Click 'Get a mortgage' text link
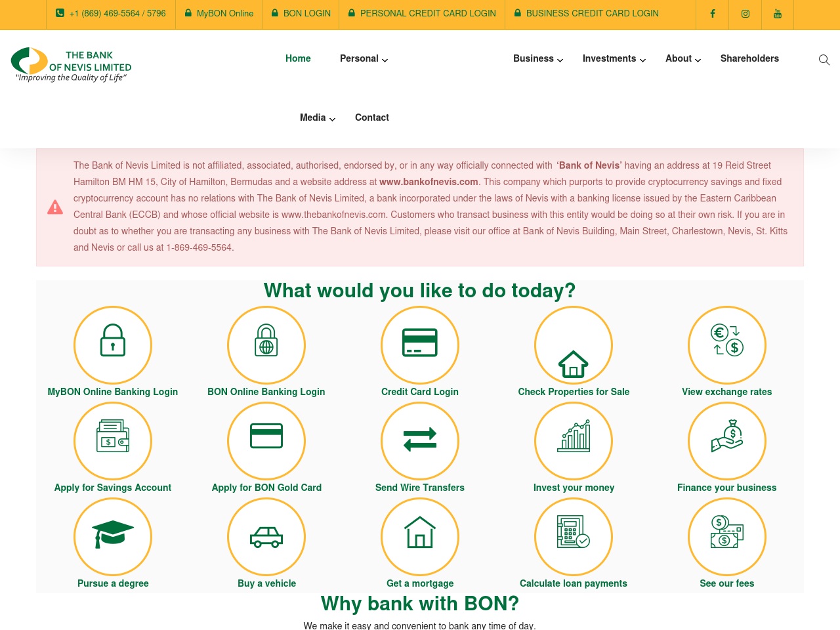Image resolution: width=840 pixels, height=630 pixels. click(x=420, y=583)
